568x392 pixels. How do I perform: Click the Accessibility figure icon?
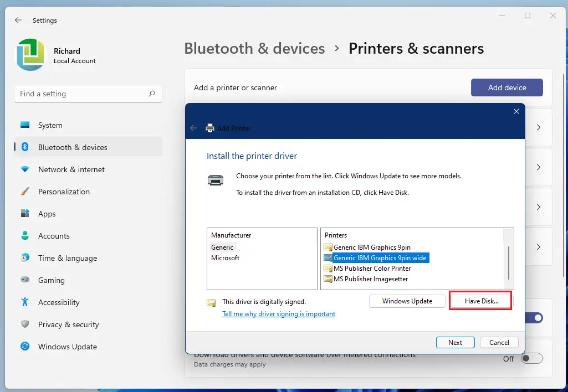click(x=25, y=302)
